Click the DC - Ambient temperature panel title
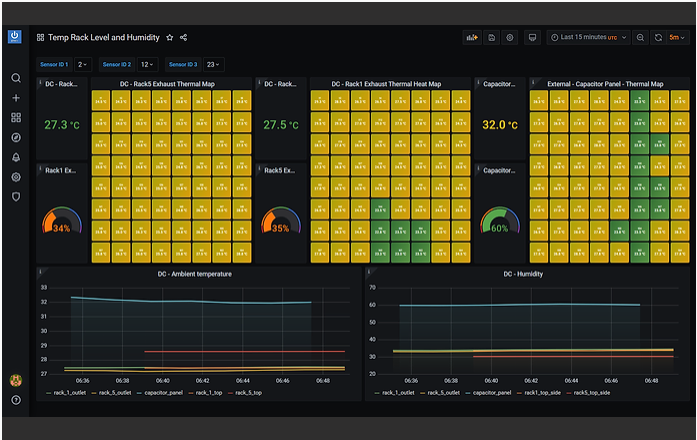 click(195, 274)
